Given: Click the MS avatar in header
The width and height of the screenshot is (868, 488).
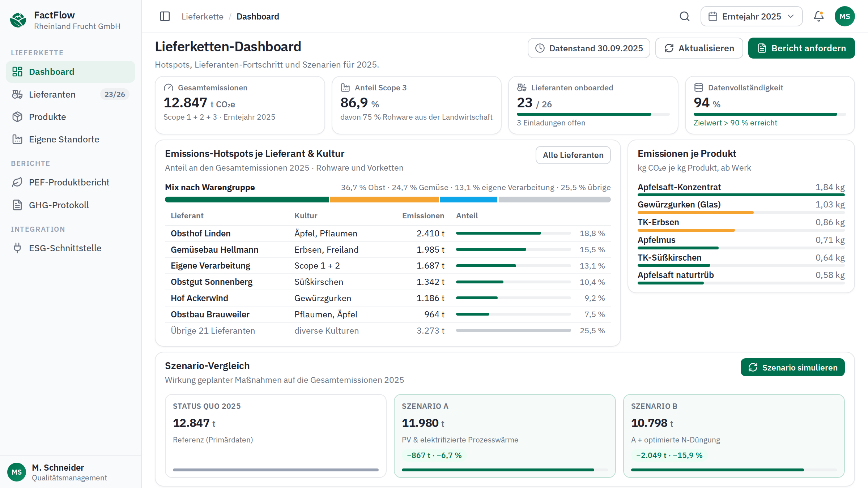Looking at the screenshot, I should point(844,16).
